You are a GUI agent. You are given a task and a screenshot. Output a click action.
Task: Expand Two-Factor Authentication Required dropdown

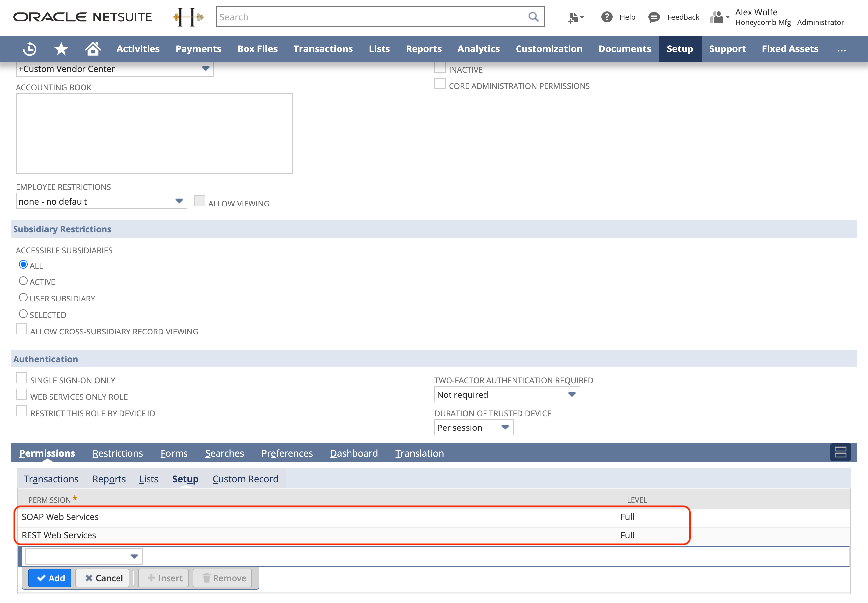tap(507, 395)
